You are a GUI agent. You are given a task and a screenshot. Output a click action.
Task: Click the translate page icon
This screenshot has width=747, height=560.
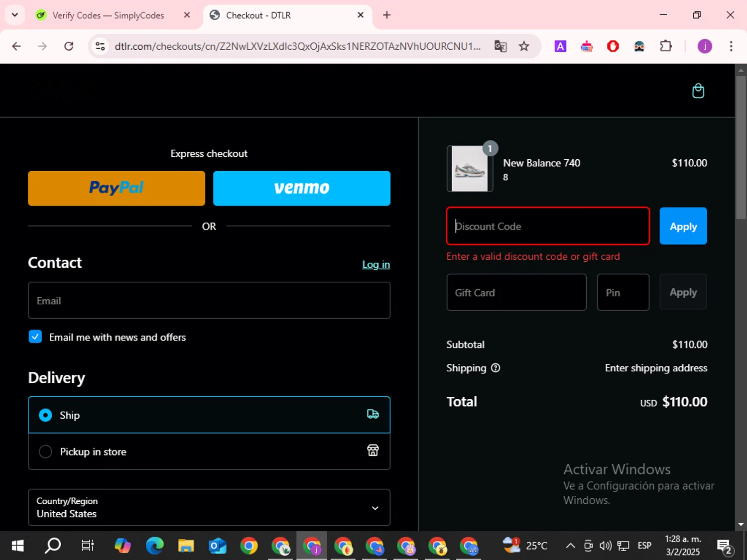[500, 46]
